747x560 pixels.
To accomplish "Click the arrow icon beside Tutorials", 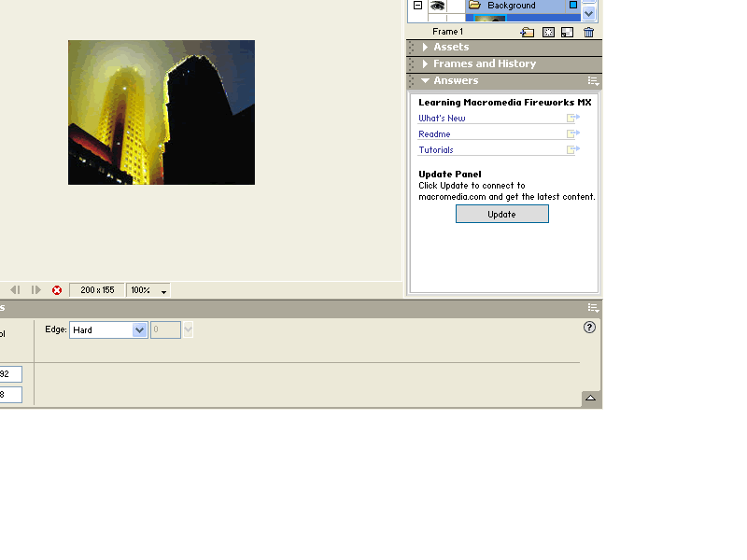I will (x=573, y=149).
